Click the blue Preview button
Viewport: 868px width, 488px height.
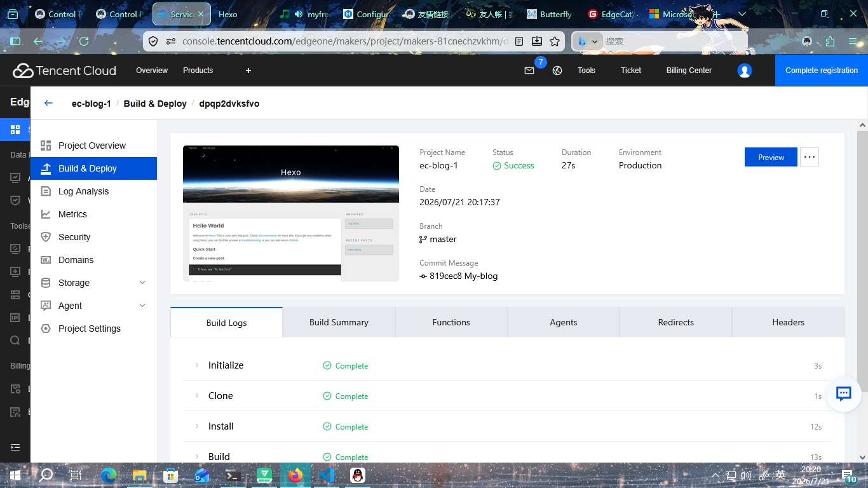coord(771,157)
